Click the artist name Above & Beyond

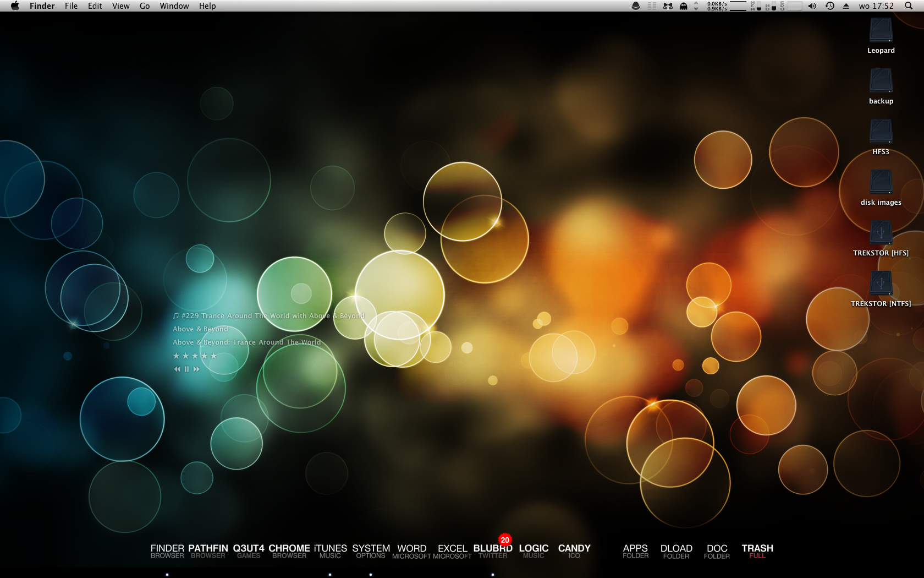tap(200, 329)
